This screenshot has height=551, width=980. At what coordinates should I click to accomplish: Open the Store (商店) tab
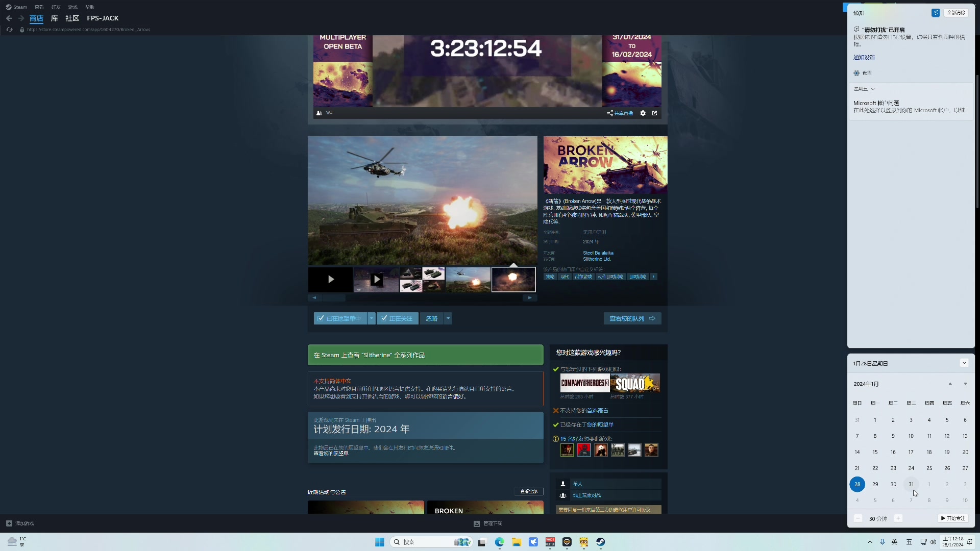coord(36,18)
